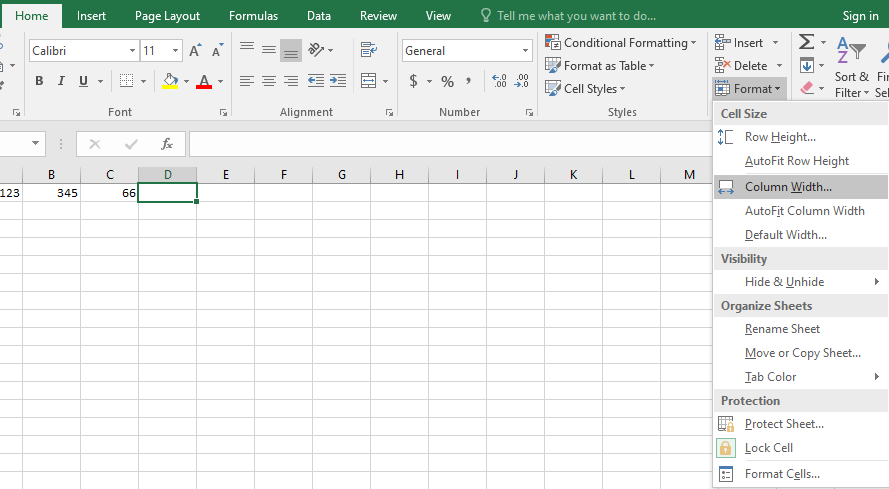This screenshot has height=489, width=889.
Task: Click the Insert Function fx icon
Action: (x=167, y=144)
